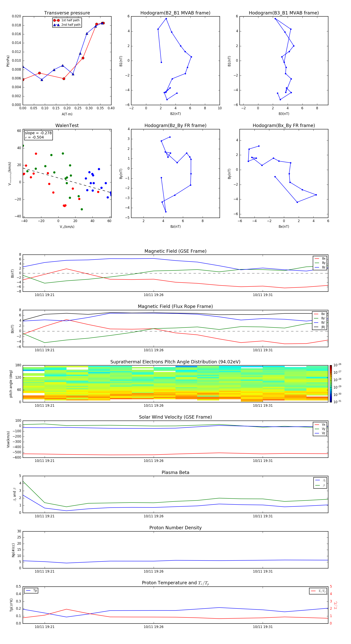Click the 'Hodogram(Bz_By FR frame)' title
The width and height of the screenshot is (351, 644).
click(x=175, y=125)
